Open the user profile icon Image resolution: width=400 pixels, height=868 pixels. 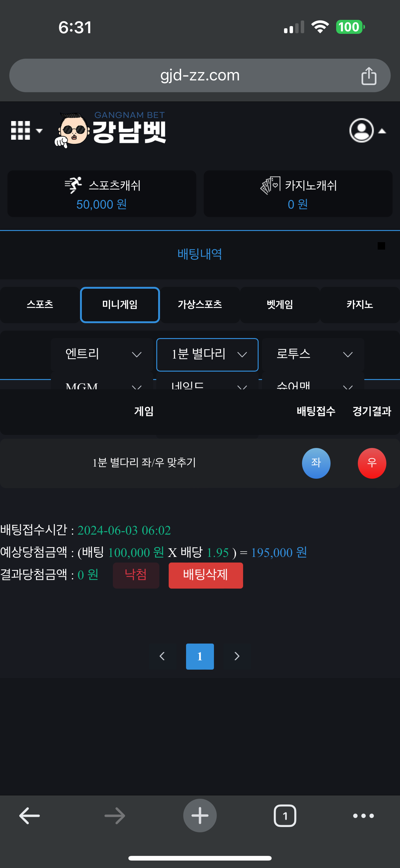pos(361,130)
